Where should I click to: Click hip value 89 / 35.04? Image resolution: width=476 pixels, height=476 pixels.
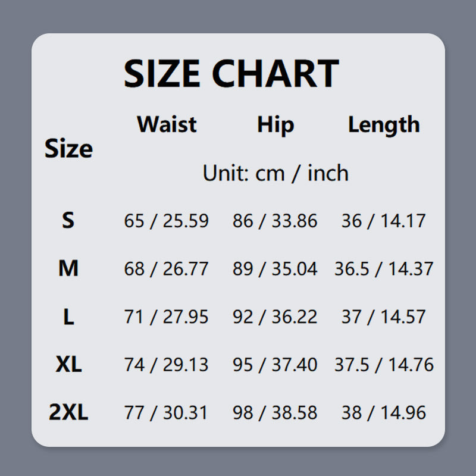(x=275, y=269)
